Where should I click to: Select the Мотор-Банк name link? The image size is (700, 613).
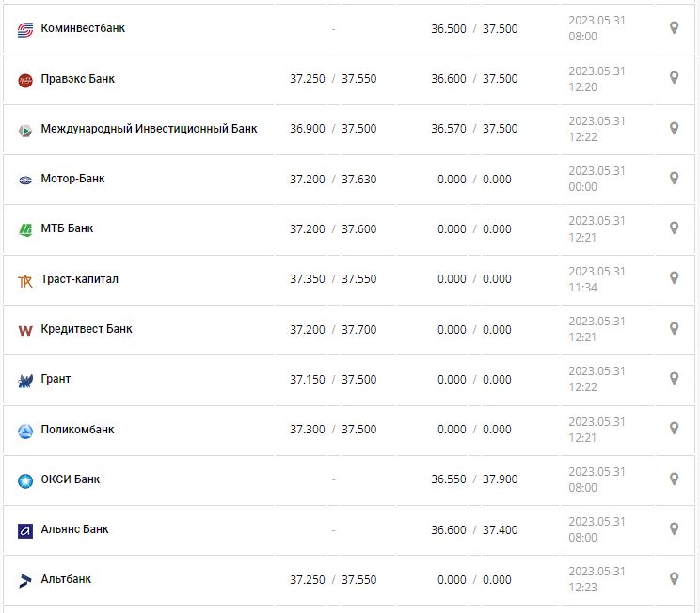(x=72, y=179)
